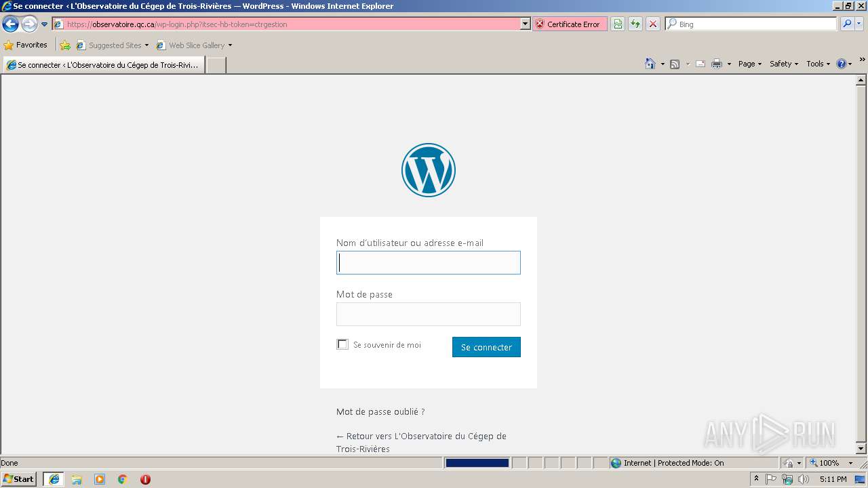Screen dimensions: 868x488
Task: Expand the address bar history dropdown
Action: (x=525, y=24)
